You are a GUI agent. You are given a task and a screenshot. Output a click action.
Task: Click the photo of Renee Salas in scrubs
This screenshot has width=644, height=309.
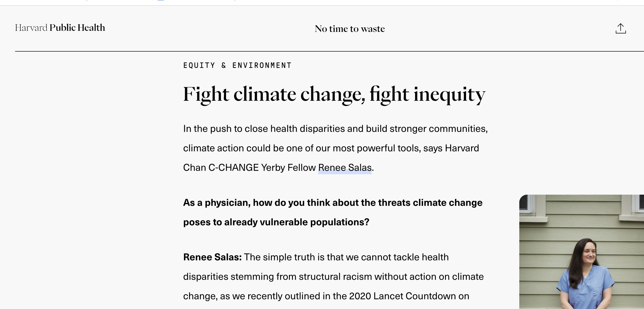581,252
